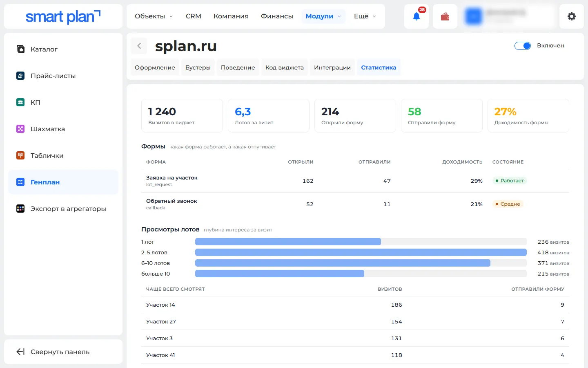Open settings with the gear icon
Viewport: 588px width, 368px height.
click(572, 16)
